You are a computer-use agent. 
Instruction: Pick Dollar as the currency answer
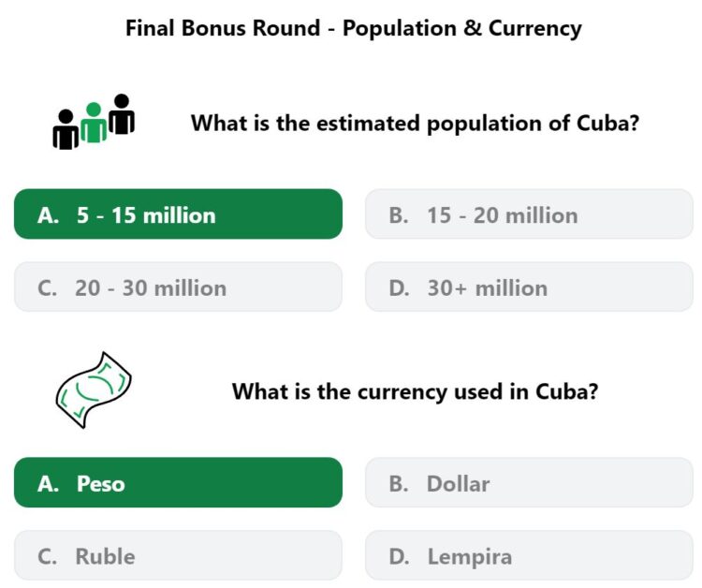(x=529, y=482)
